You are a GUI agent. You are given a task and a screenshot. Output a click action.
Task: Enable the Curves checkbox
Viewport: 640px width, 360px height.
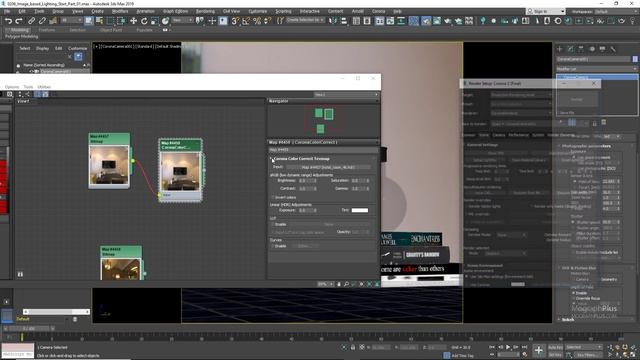click(x=273, y=246)
